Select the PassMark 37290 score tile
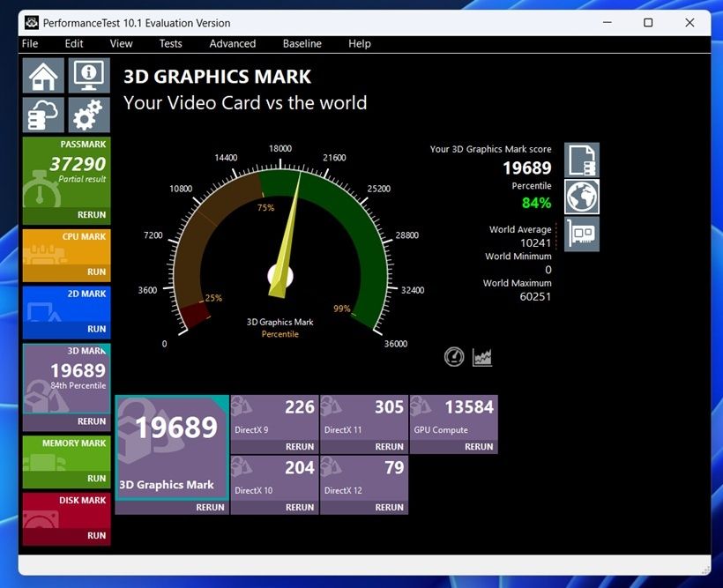 (67, 173)
